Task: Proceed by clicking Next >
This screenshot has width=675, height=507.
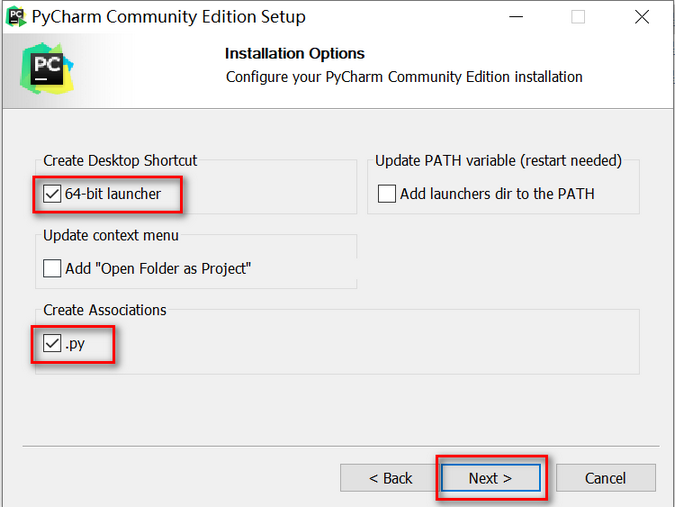Action: 490,478
